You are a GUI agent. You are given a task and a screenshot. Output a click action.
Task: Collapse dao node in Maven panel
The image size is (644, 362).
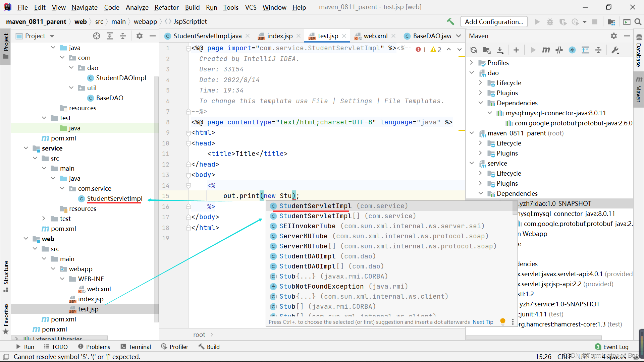tap(472, 73)
